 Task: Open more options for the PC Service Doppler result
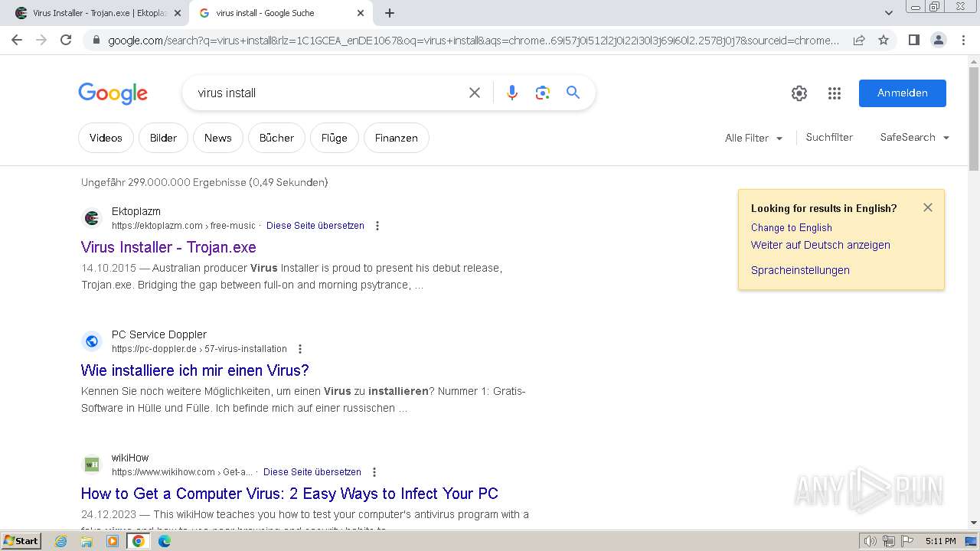pyautogui.click(x=300, y=349)
